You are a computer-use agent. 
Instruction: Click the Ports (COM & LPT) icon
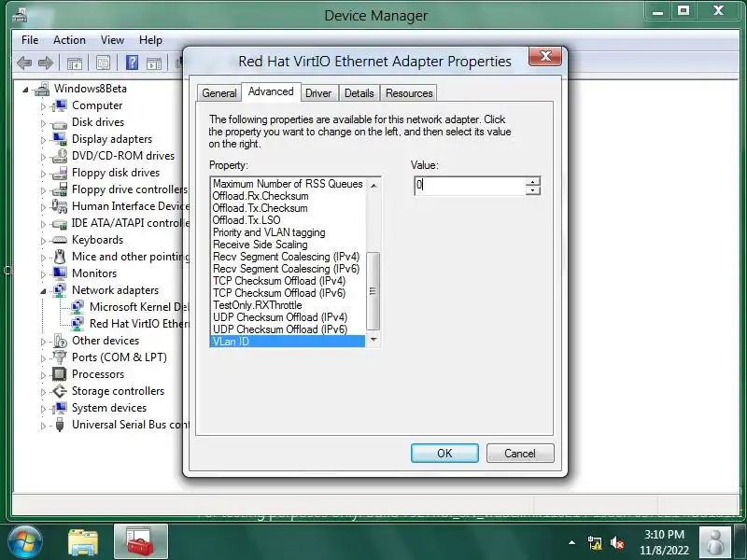[60, 357]
